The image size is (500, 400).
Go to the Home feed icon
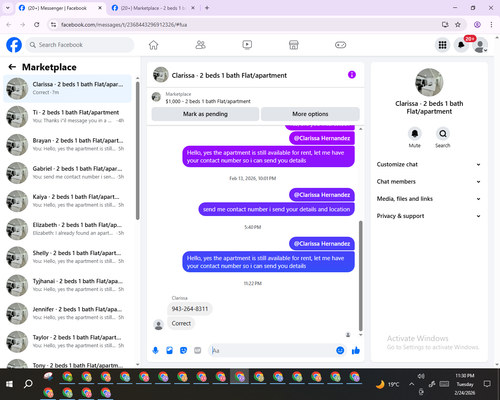(x=153, y=45)
